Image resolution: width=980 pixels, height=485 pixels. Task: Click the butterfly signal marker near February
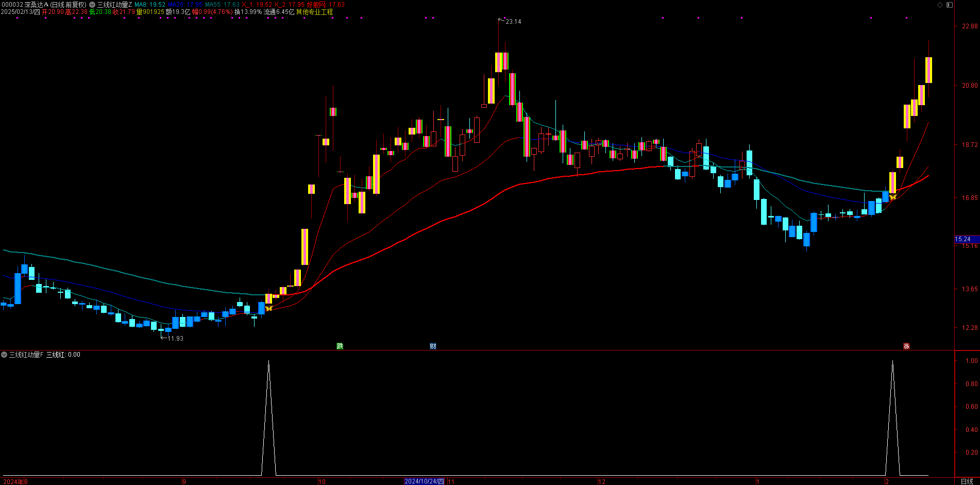892,197
